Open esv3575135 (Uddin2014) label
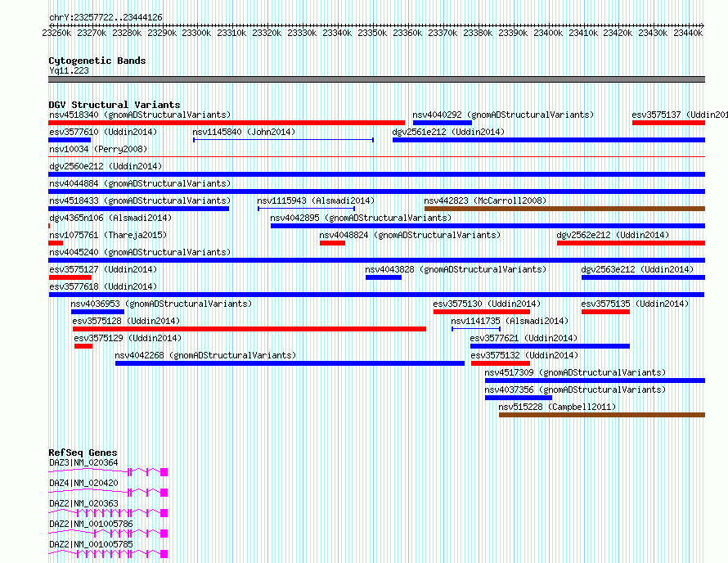728x563 pixels. coord(635,304)
